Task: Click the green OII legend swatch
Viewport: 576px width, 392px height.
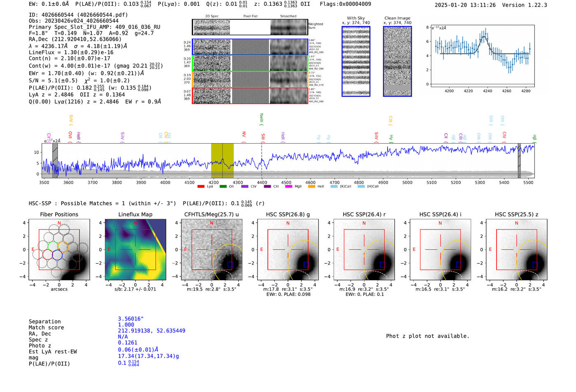Action: pos(223,187)
